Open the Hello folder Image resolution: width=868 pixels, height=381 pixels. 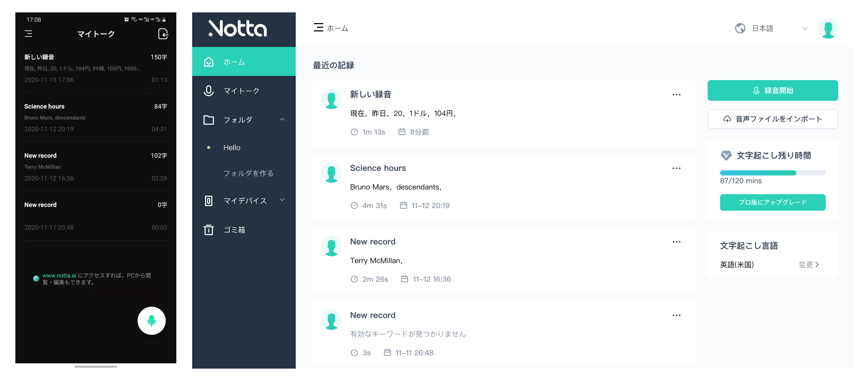pos(232,148)
